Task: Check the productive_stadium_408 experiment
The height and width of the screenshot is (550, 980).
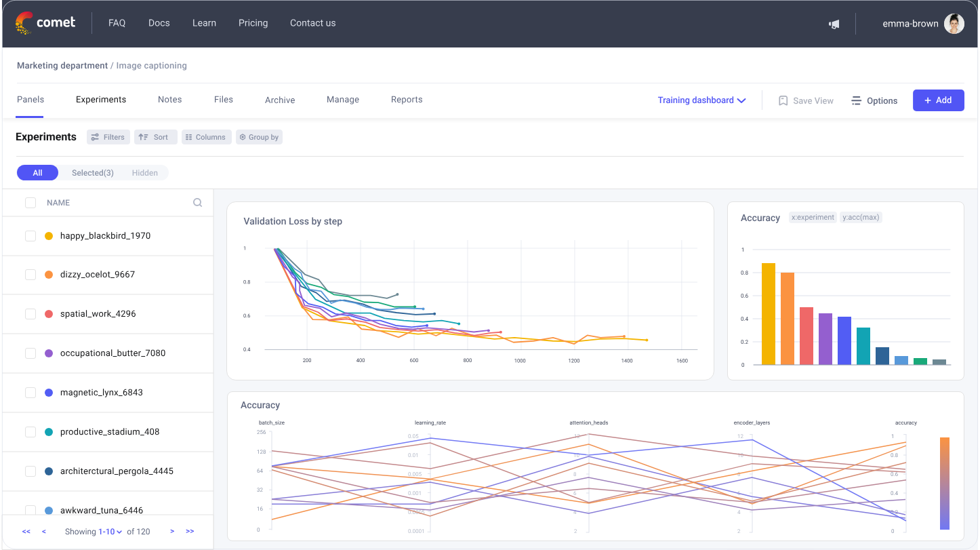Action: point(30,432)
